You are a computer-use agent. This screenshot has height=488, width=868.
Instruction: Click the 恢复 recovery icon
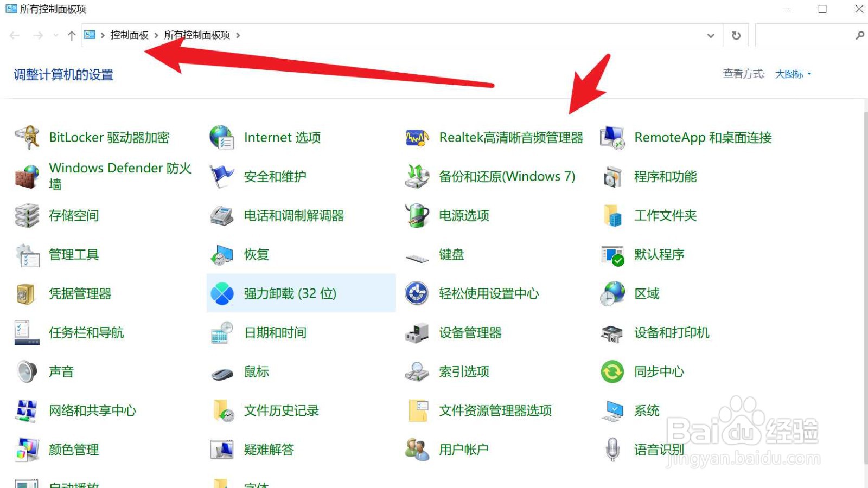(x=222, y=254)
